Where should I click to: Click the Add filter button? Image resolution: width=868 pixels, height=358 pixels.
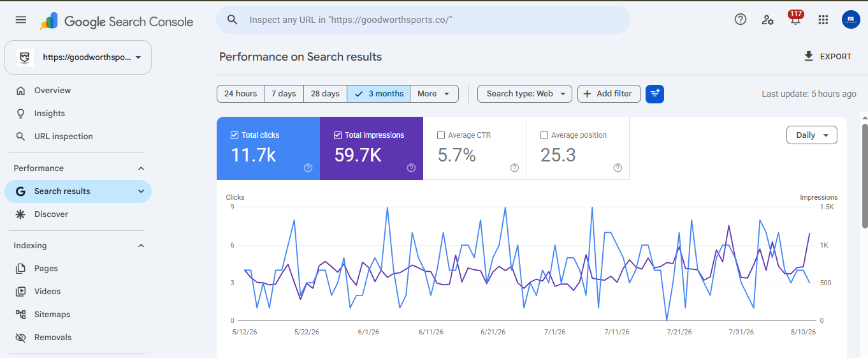(609, 94)
